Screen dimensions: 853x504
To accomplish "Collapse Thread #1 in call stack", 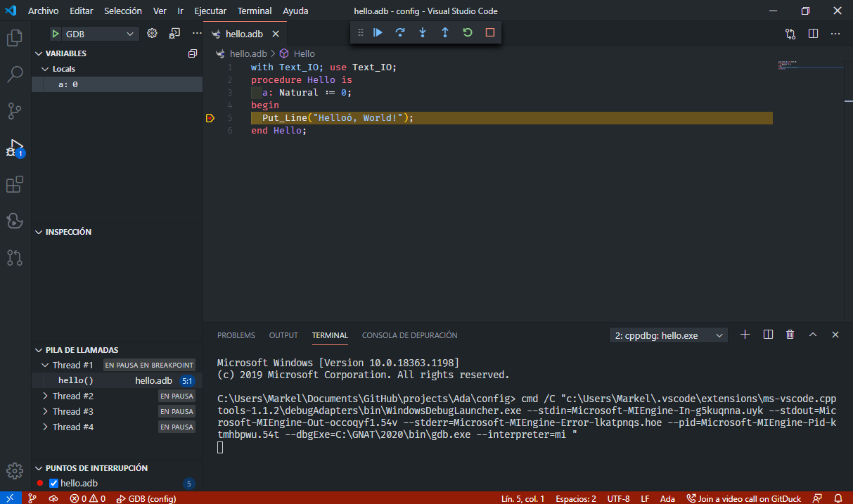I will pos(46,365).
